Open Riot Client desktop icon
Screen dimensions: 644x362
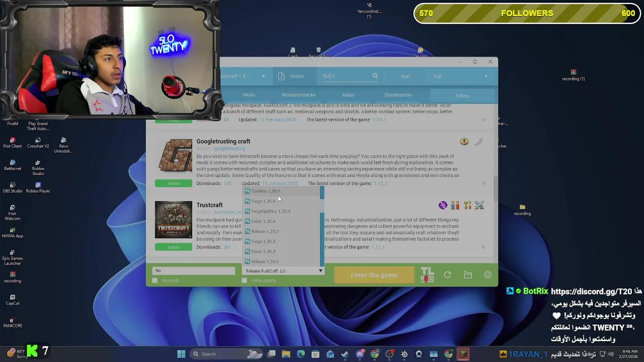[13, 143]
